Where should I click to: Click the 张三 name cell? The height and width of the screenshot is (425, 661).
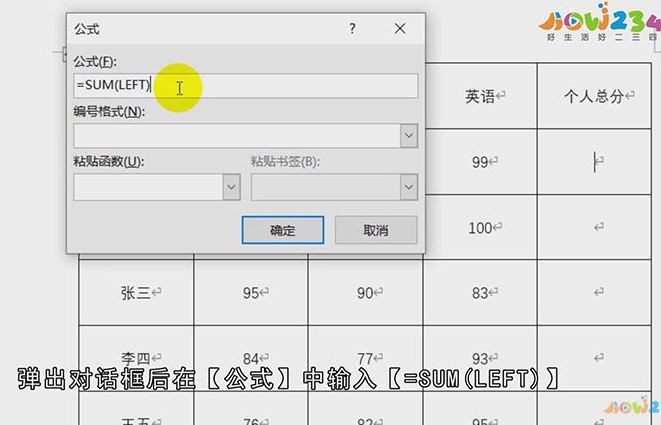[x=136, y=292]
